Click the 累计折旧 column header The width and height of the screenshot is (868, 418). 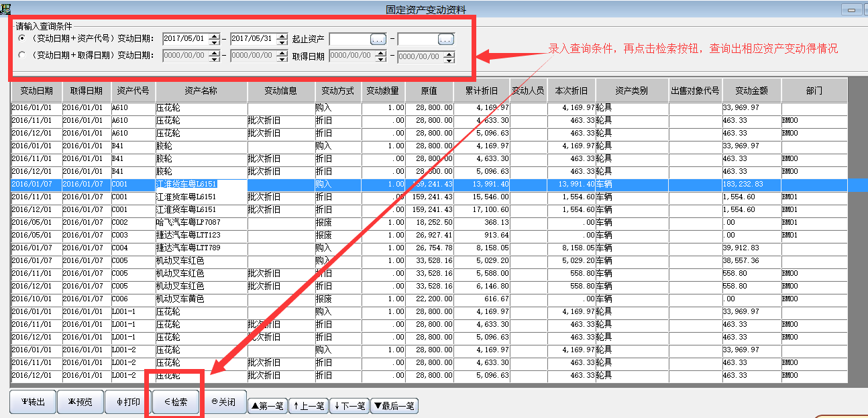pos(482,91)
